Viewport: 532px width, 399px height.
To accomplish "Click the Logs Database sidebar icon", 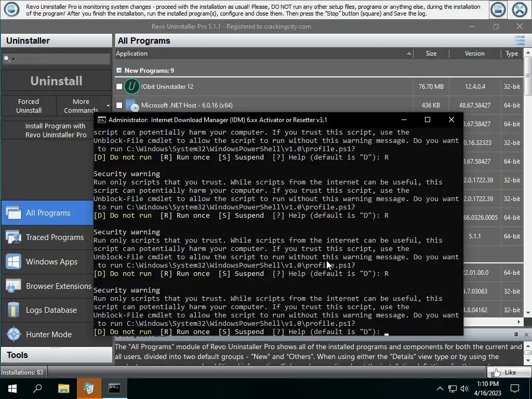I will pos(14,310).
